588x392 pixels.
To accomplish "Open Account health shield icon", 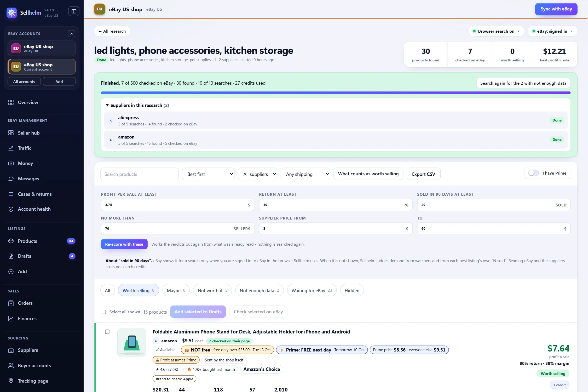I will coord(11,209).
